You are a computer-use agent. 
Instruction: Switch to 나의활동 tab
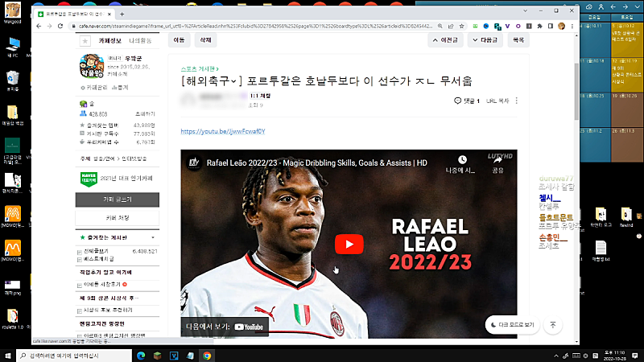[140, 41]
